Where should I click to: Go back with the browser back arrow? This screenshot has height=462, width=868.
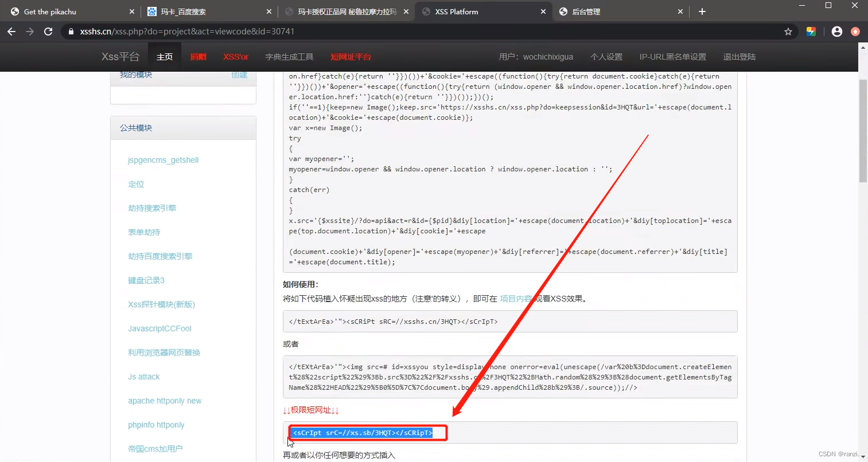[x=11, y=32]
